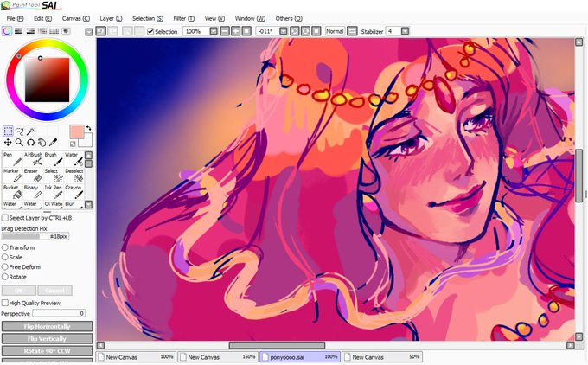Show the RGB slider panel icon
This screenshot has width=588, height=365.
18,31
